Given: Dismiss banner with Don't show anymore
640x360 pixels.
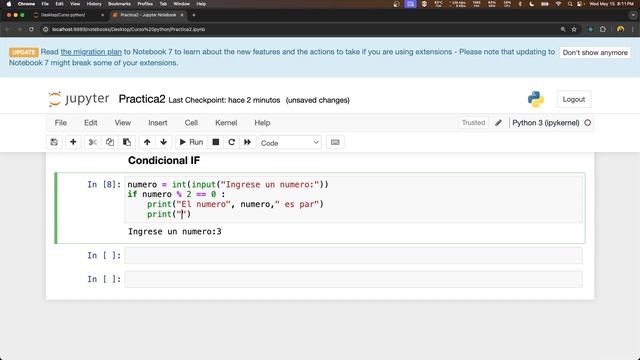Looking at the screenshot, I should point(595,53).
